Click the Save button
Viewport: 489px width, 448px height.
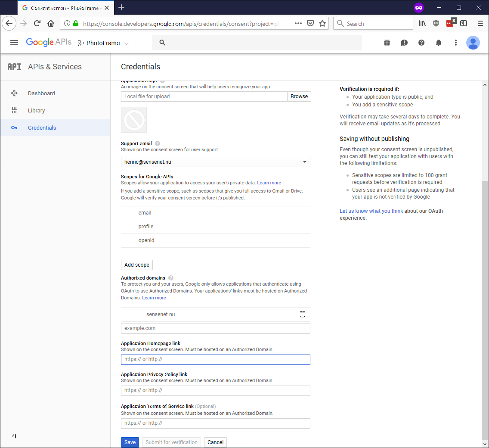click(x=130, y=442)
